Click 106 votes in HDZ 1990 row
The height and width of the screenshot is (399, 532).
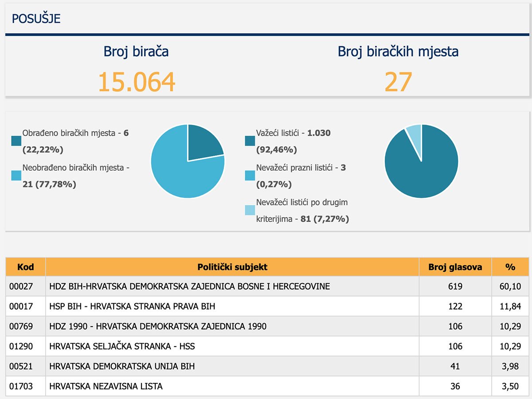coord(455,326)
